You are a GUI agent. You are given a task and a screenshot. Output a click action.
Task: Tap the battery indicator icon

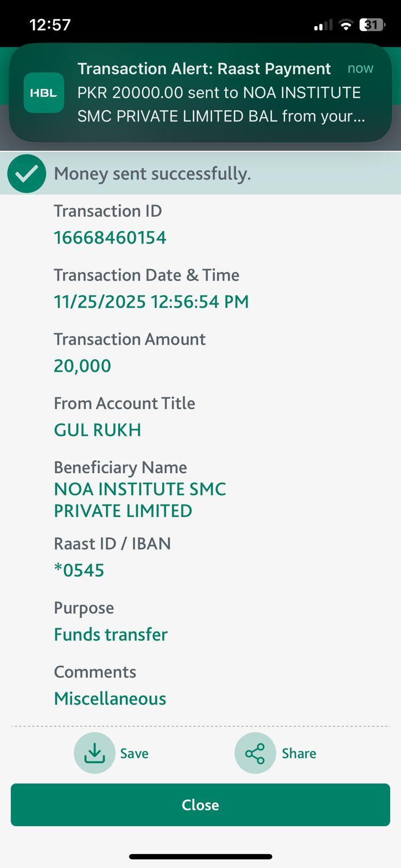coord(372,25)
